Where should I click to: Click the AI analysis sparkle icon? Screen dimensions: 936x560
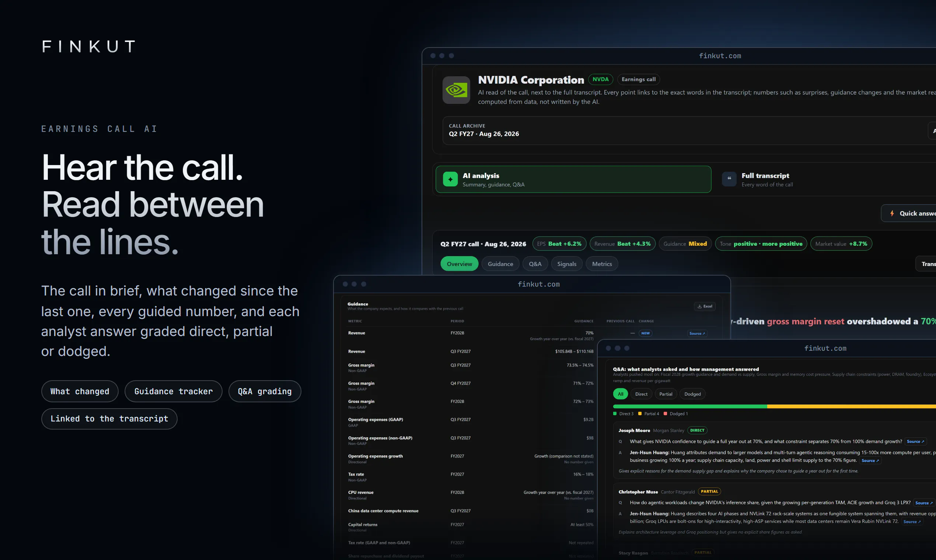(450, 179)
